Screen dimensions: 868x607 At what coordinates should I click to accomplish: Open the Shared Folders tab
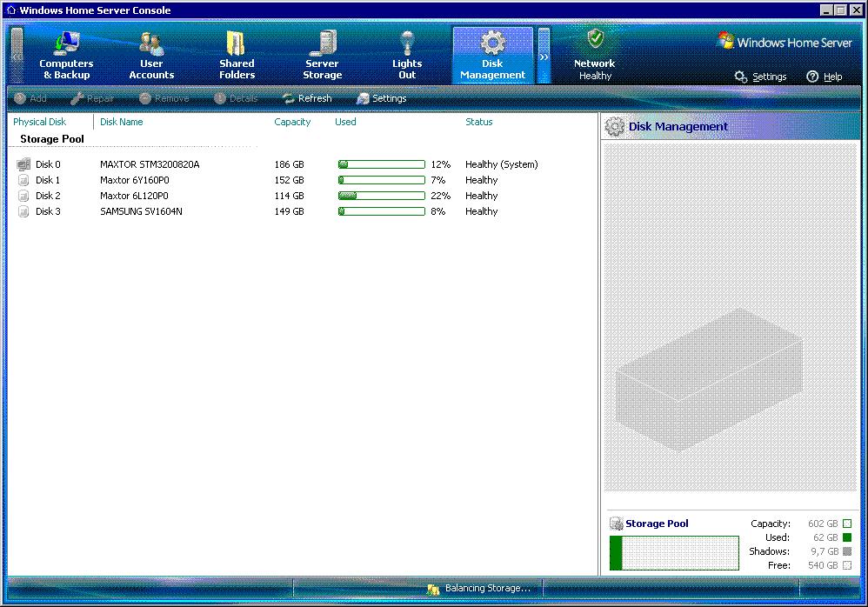[237, 56]
